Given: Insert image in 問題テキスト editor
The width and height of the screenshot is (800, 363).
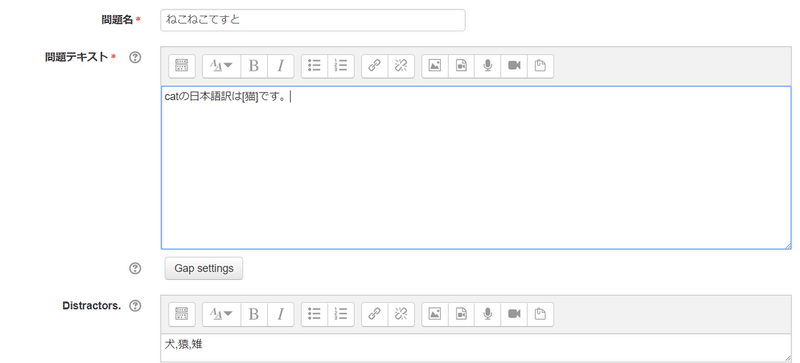Looking at the screenshot, I should click(435, 66).
